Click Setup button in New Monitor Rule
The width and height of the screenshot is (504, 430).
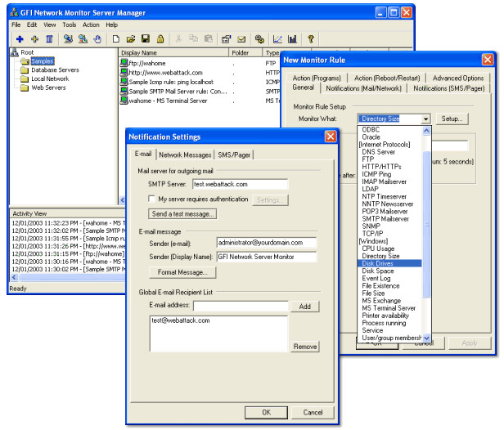[452, 119]
